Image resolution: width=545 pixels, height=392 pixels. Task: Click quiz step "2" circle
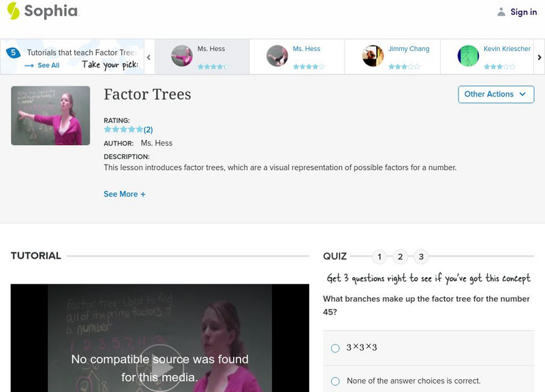402,257
